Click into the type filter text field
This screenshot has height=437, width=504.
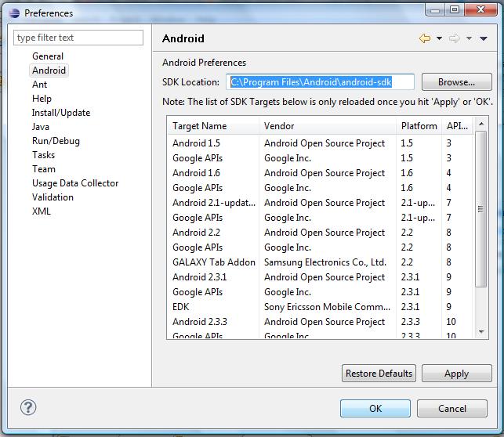coord(78,38)
